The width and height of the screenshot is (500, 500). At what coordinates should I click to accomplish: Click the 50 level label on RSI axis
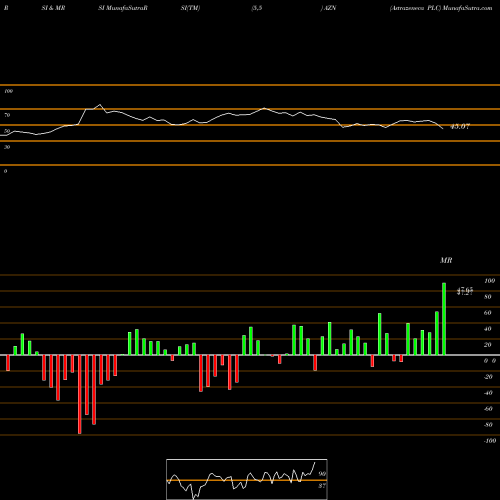pyautogui.click(x=7, y=131)
